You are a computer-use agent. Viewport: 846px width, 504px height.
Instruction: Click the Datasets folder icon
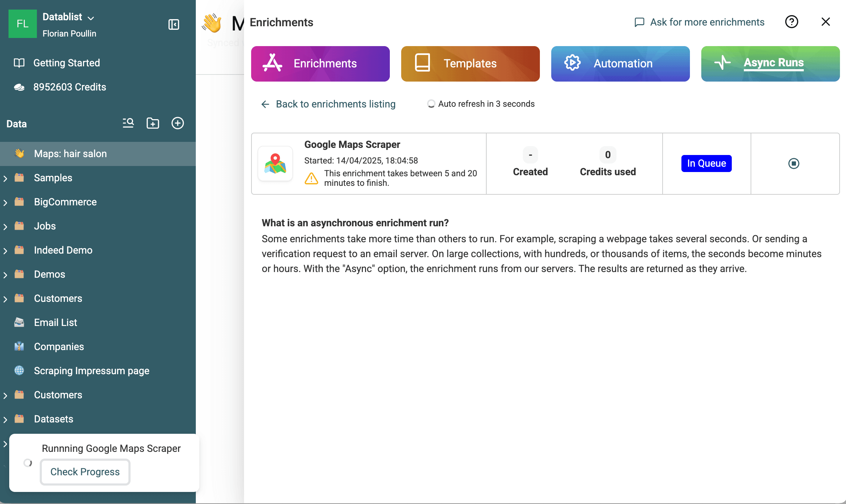point(19,419)
